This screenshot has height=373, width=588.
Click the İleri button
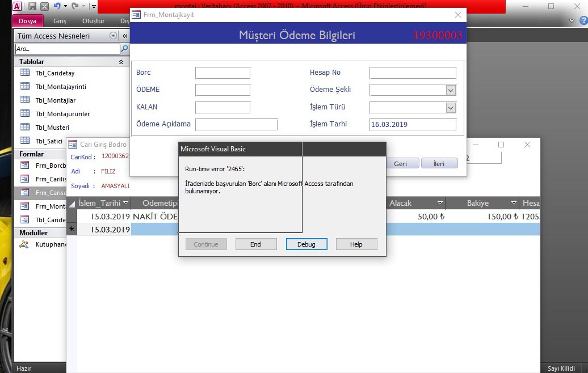[x=439, y=163]
